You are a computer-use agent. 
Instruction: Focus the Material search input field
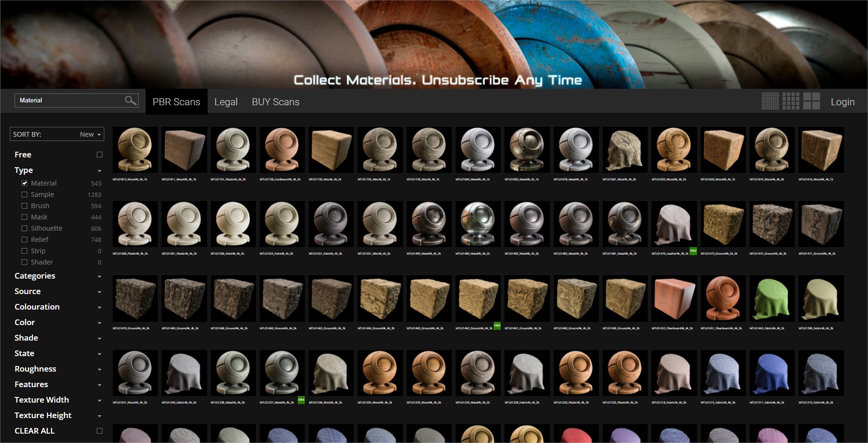[70, 101]
